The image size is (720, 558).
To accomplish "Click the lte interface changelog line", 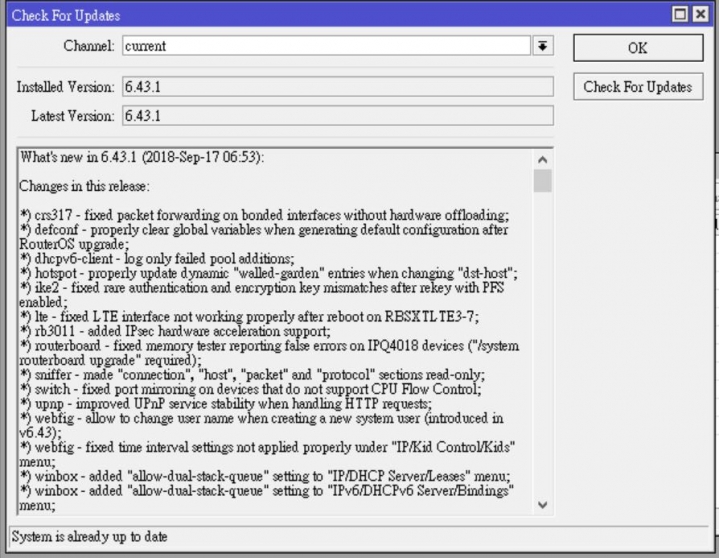I will coord(250,316).
